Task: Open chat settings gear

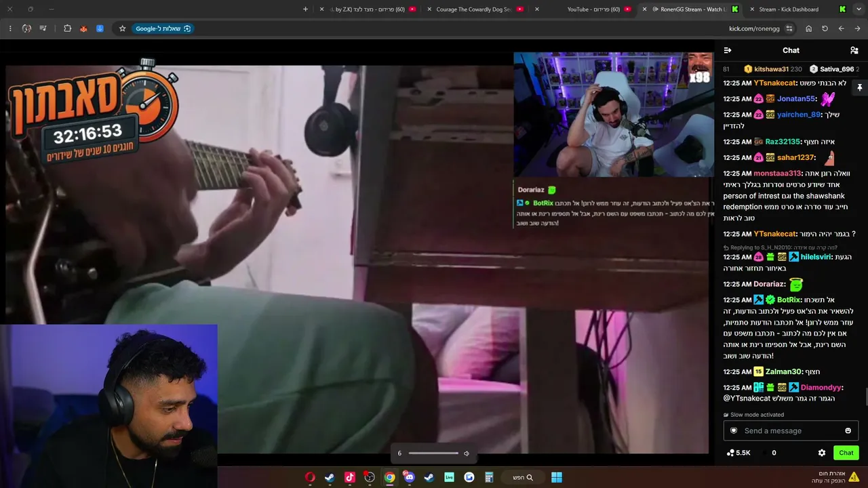Action: pyautogui.click(x=822, y=453)
